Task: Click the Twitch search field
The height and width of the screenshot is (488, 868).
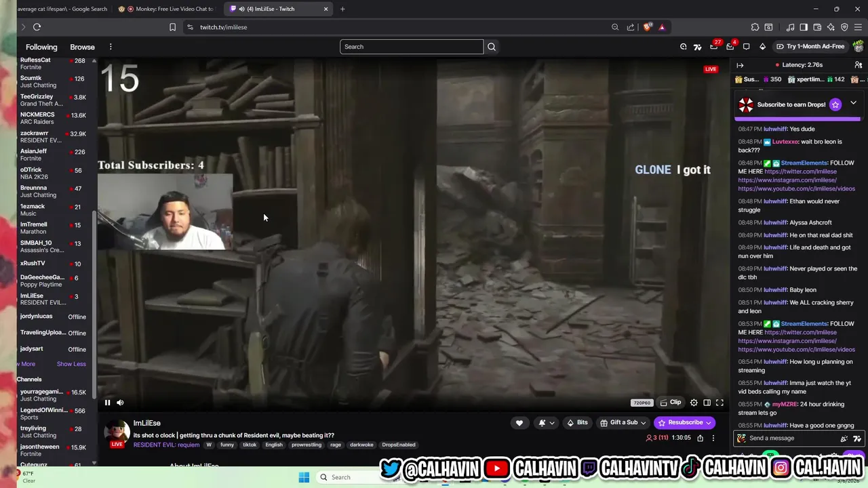Action: (412, 47)
